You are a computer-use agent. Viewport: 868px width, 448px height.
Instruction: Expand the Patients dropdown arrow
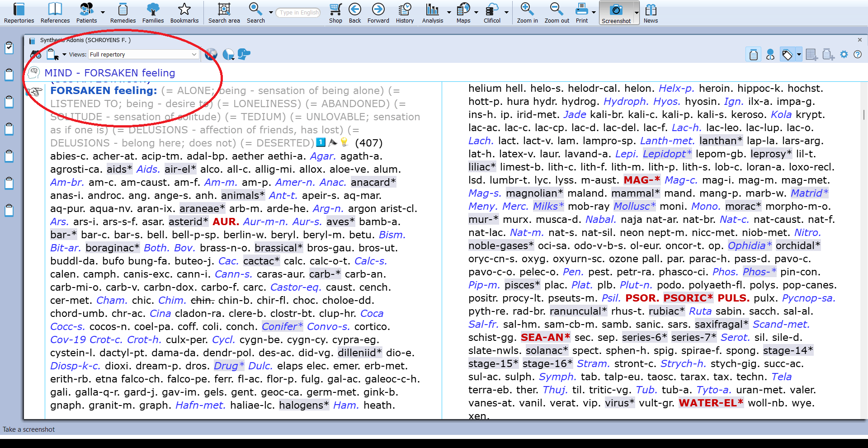(103, 13)
